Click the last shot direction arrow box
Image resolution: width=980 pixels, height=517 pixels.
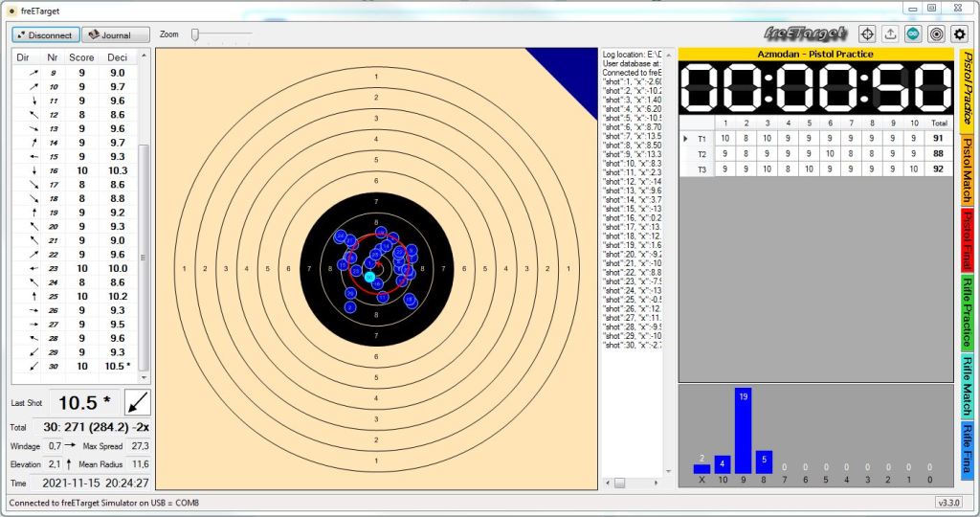[138, 402]
